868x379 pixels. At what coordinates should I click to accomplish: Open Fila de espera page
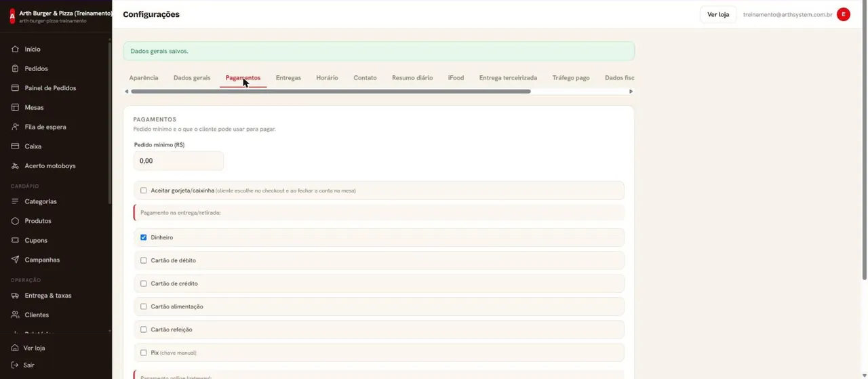[45, 127]
